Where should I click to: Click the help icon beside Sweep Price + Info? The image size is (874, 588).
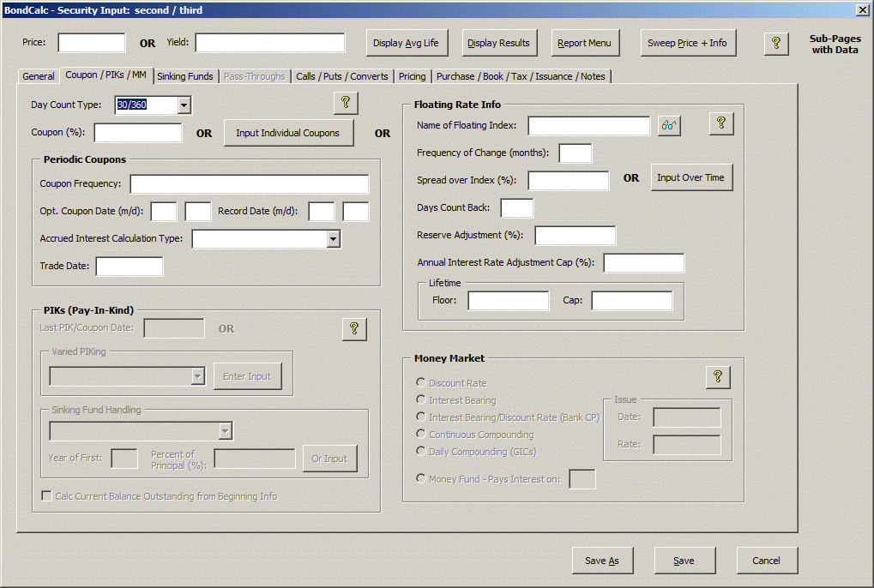(x=775, y=43)
